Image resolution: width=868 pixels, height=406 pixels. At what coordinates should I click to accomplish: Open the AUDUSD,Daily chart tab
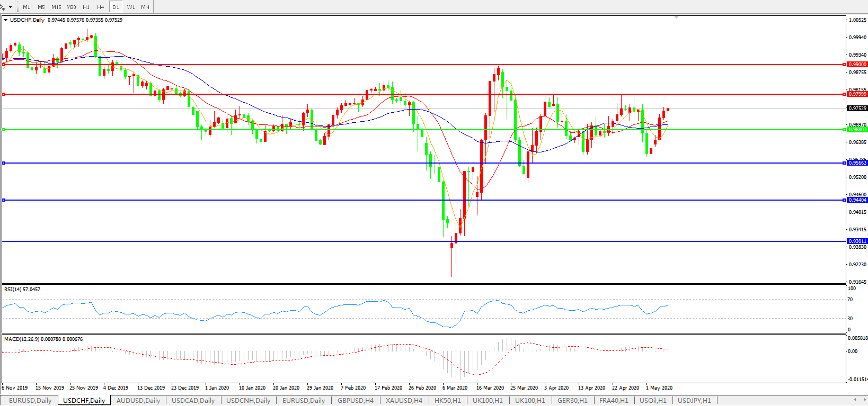pos(138,401)
